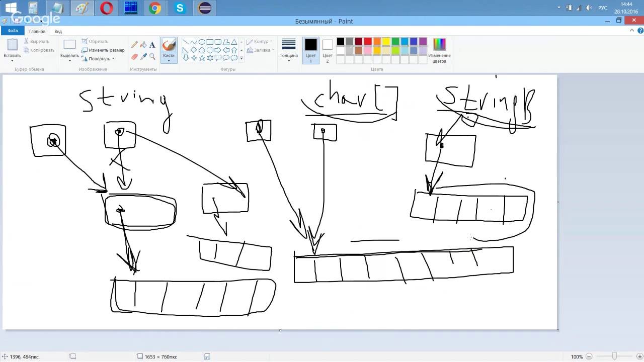Select the Pencil tool

click(x=134, y=45)
